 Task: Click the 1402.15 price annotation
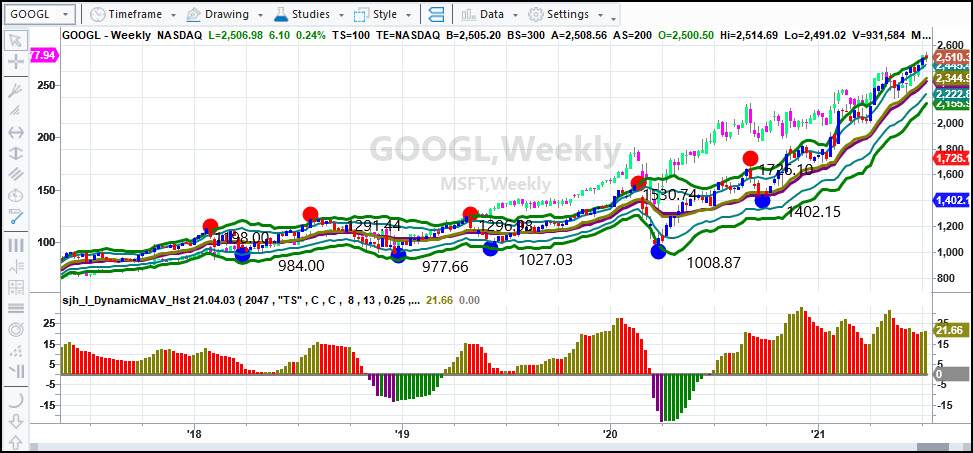[814, 212]
